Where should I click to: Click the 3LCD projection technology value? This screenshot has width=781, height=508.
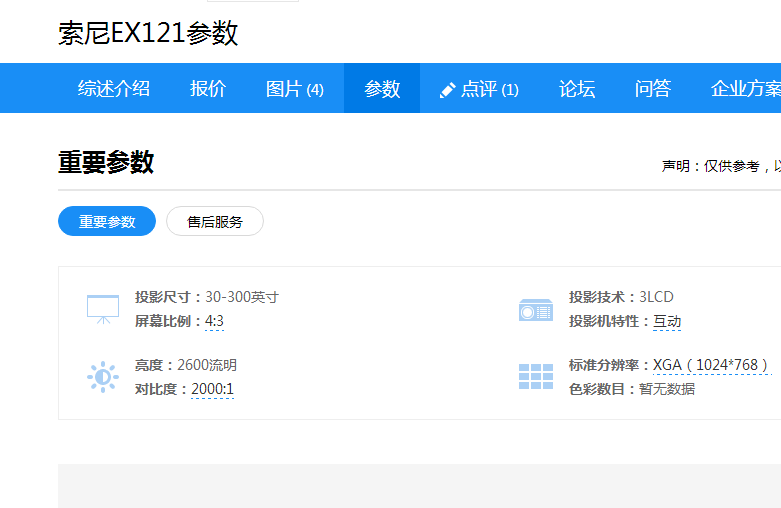[656, 297]
